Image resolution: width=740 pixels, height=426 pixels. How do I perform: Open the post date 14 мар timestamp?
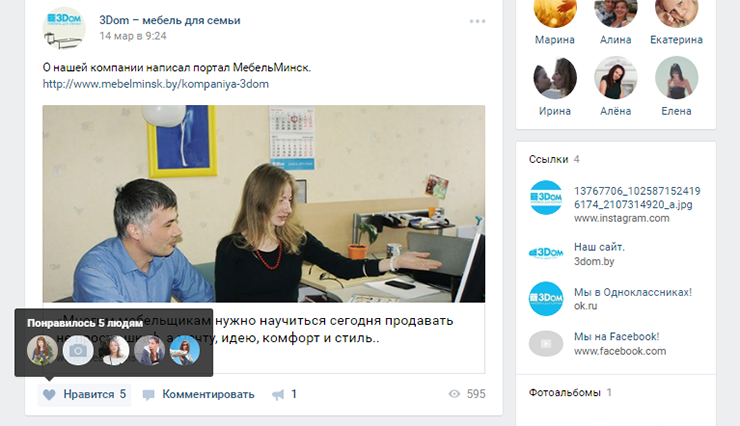[133, 36]
